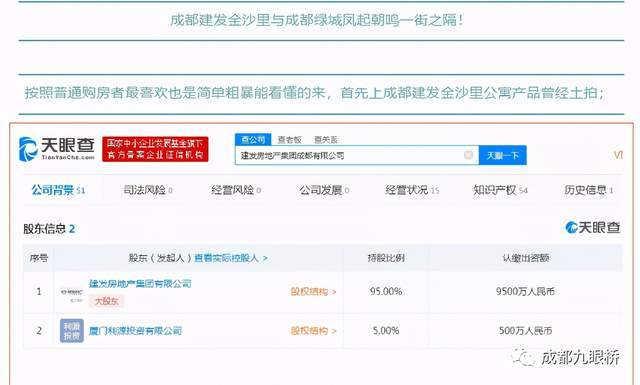
Task: Select the 查公司 search tab
Action: tap(253, 140)
